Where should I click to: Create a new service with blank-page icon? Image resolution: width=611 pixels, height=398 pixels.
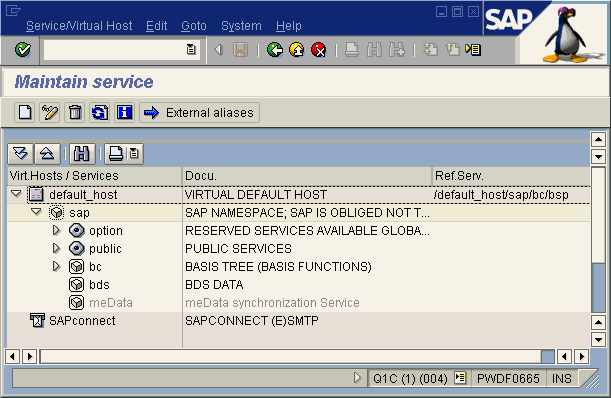pyautogui.click(x=25, y=113)
